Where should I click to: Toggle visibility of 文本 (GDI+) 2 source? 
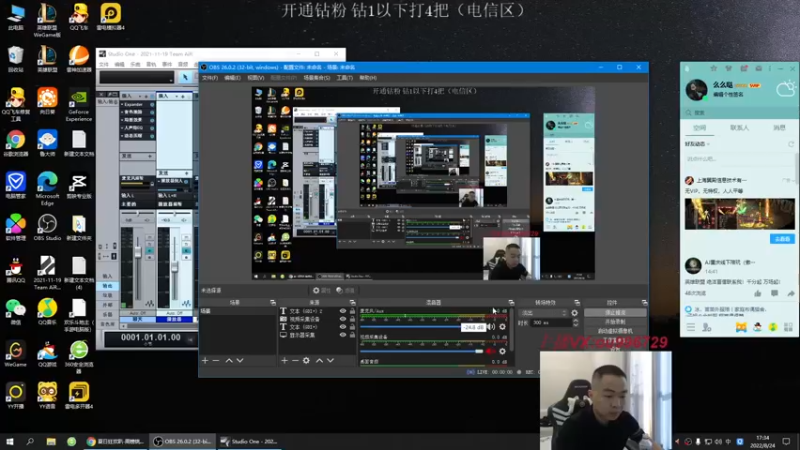coord(343,311)
